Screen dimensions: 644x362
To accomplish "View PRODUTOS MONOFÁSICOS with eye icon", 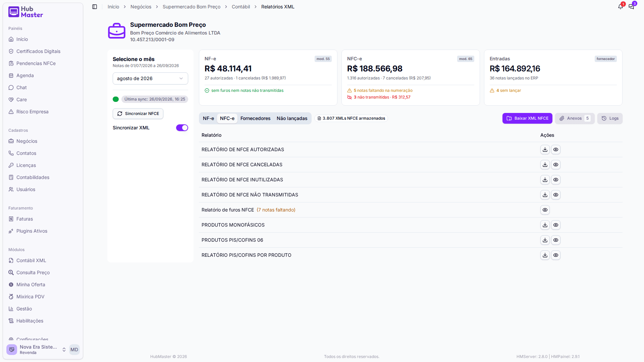I will (556, 225).
